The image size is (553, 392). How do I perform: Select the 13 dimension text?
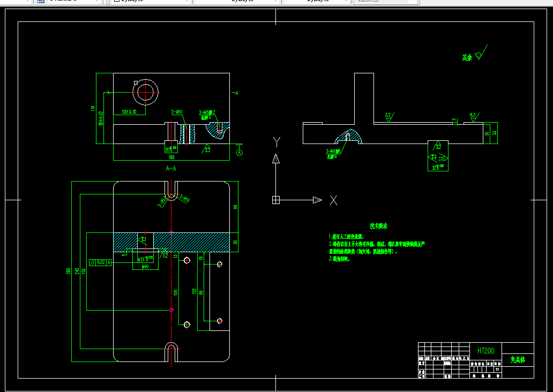click(176, 256)
